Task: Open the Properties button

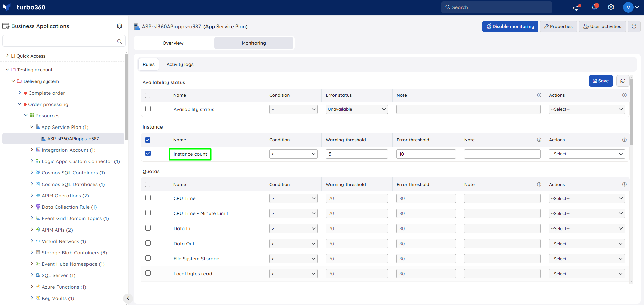Action: pyautogui.click(x=559, y=27)
